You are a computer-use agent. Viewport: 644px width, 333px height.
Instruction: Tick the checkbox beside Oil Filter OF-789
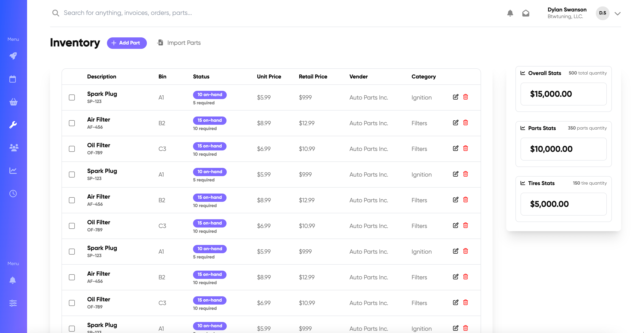(x=72, y=149)
